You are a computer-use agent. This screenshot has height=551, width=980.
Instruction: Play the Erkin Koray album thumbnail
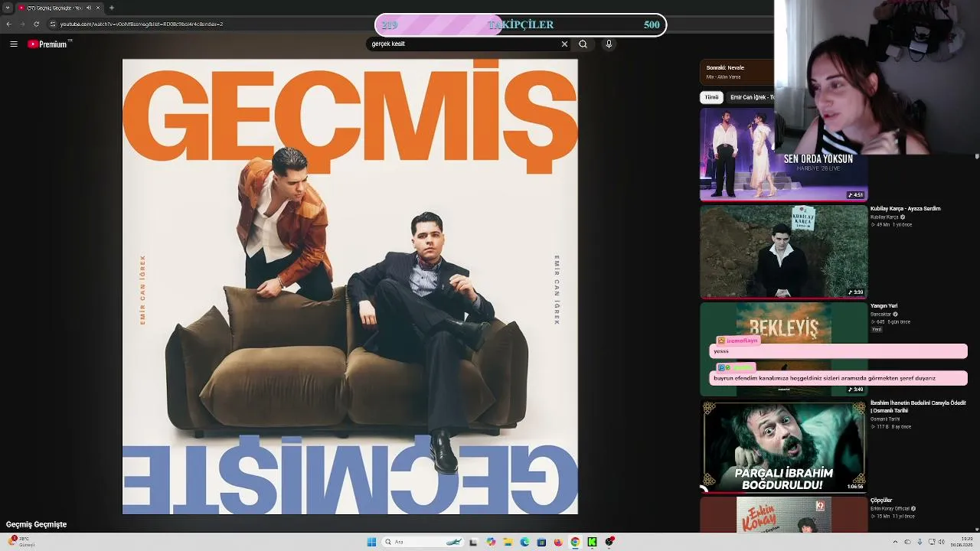pyautogui.click(x=783, y=514)
